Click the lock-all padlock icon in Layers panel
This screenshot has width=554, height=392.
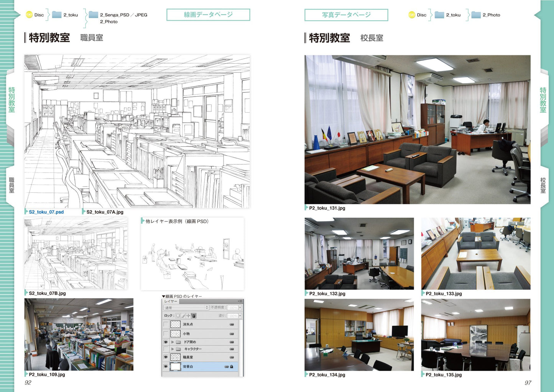pos(194,316)
